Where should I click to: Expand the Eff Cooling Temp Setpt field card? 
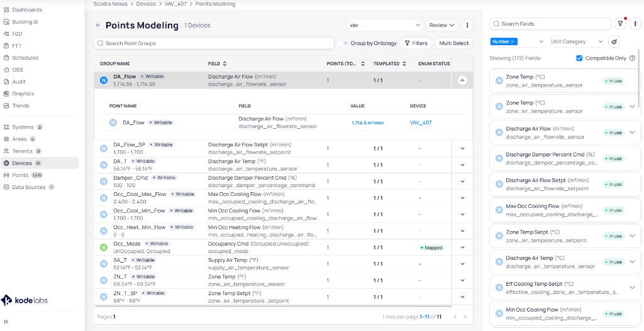pyautogui.click(x=632, y=288)
